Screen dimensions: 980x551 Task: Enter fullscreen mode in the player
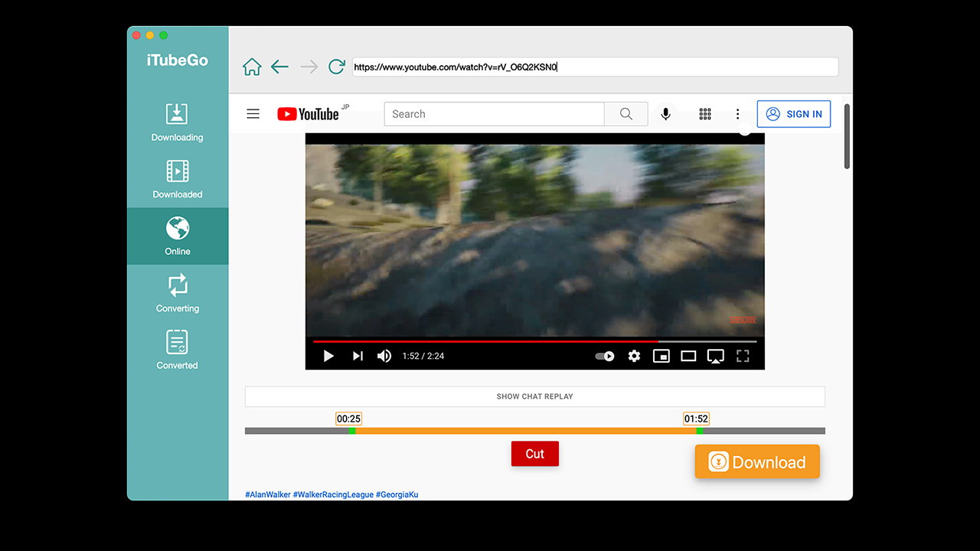[x=743, y=356]
